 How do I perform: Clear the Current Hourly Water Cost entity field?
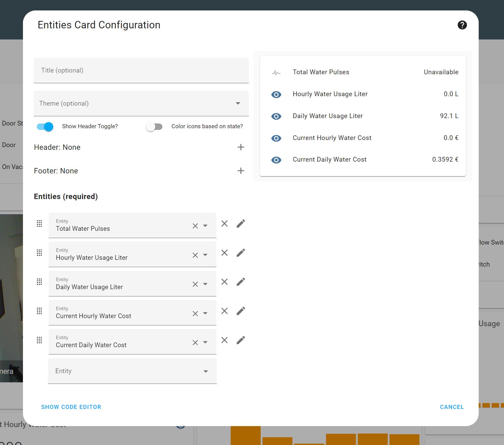pyautogui.click(x=195, y=314)
